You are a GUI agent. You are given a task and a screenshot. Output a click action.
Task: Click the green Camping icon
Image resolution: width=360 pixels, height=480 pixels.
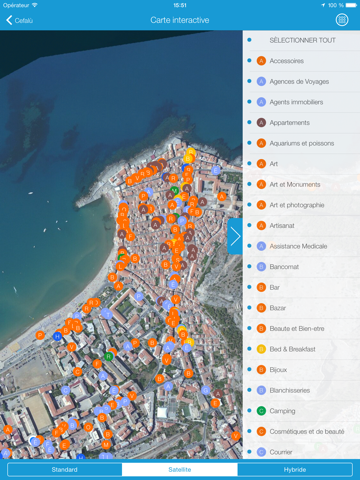pos(261,411)
